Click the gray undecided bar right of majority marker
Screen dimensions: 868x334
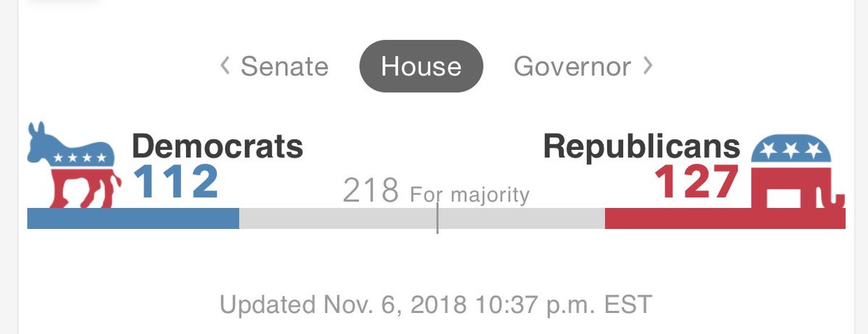coord(521,218)
